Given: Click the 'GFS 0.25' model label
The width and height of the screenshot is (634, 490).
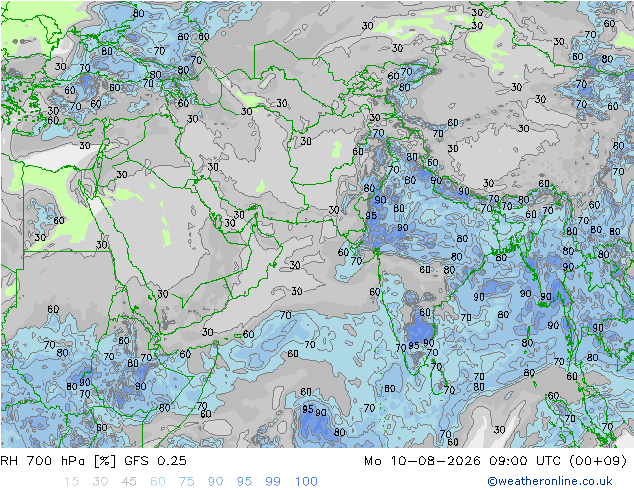Looking at the screenshot, I should [x=155, y=461].
